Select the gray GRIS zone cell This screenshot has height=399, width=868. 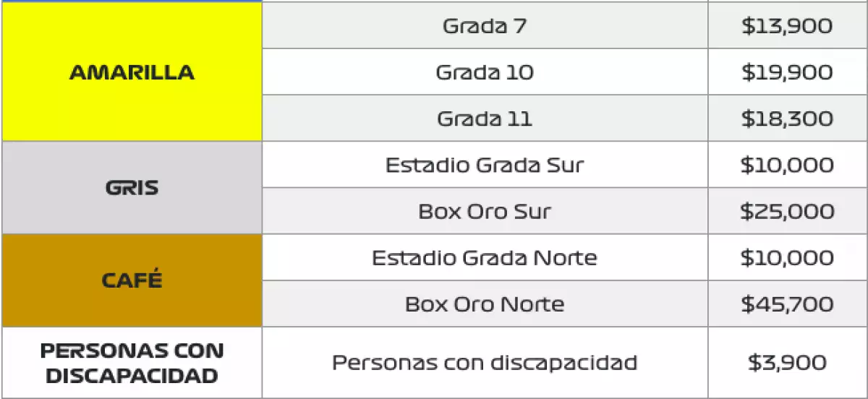(x=132, y=188)
